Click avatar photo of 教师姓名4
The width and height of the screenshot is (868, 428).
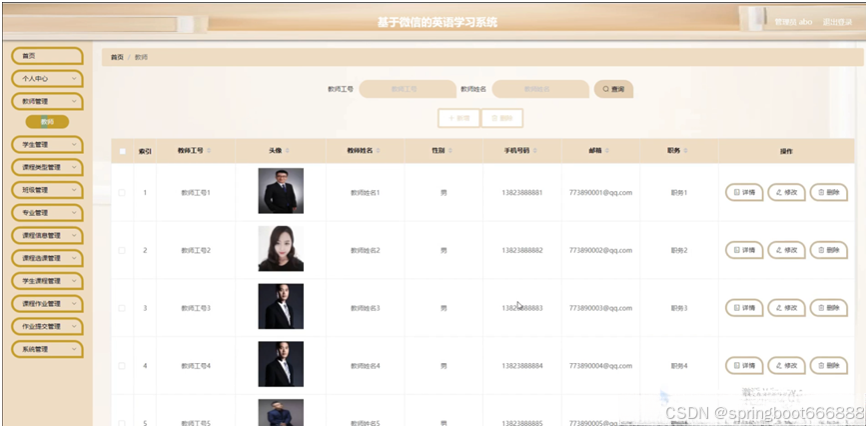coord(281,364)
